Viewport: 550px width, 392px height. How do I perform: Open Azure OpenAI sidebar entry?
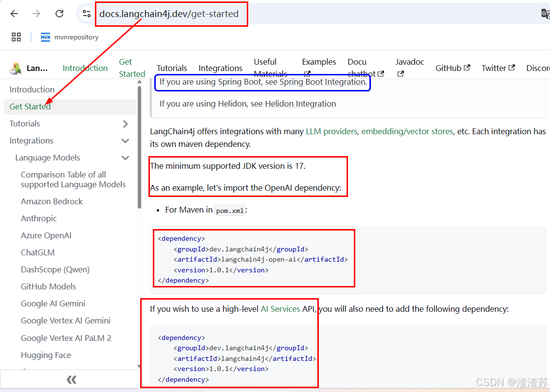(x=46, y=235)
